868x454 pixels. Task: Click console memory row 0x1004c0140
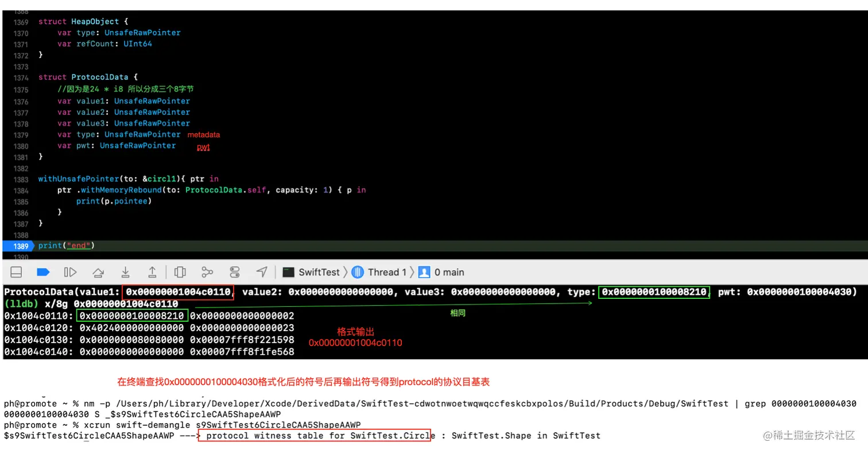[x=149, y=351]
